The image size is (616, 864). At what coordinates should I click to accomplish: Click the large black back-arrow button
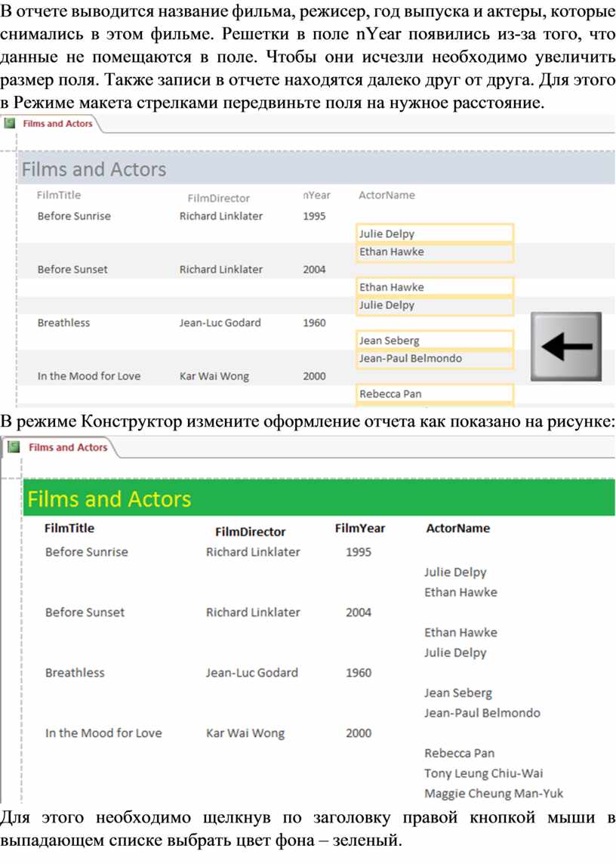pos(566,347)
